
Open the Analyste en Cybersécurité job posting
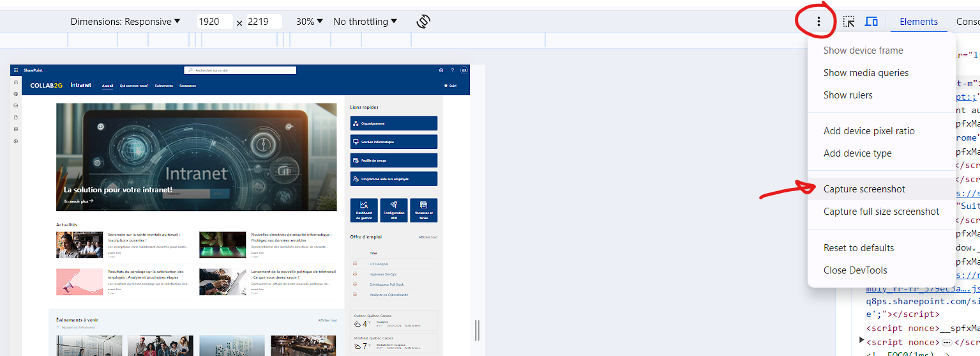click(389, 295)
